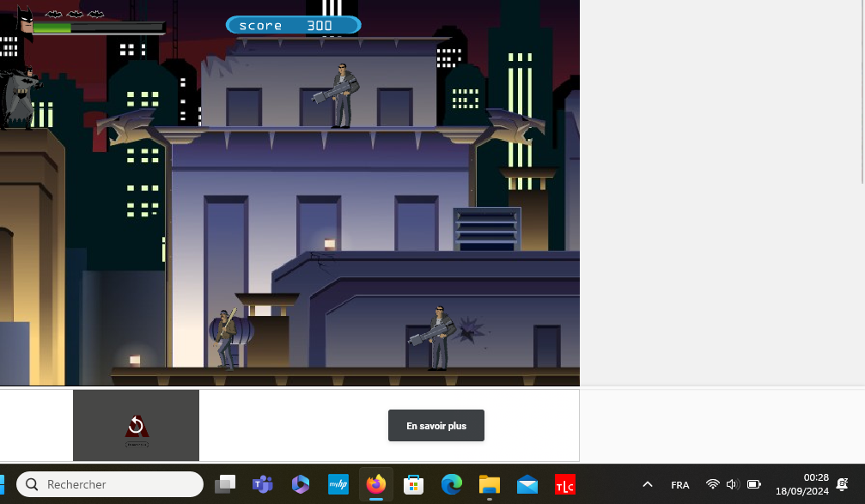Open the Mail app icon
This screenshot has width=865, height=504.
point(527,484)
